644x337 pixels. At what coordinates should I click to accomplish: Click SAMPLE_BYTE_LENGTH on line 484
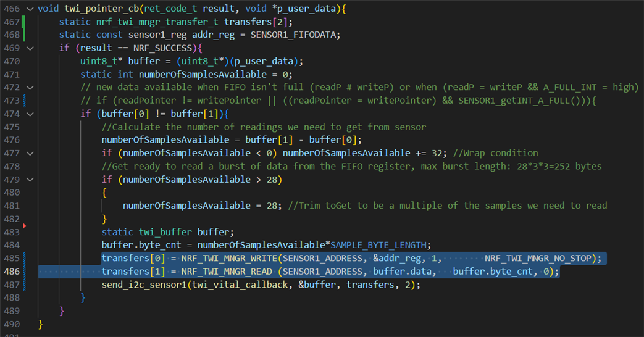click(378, 245)
